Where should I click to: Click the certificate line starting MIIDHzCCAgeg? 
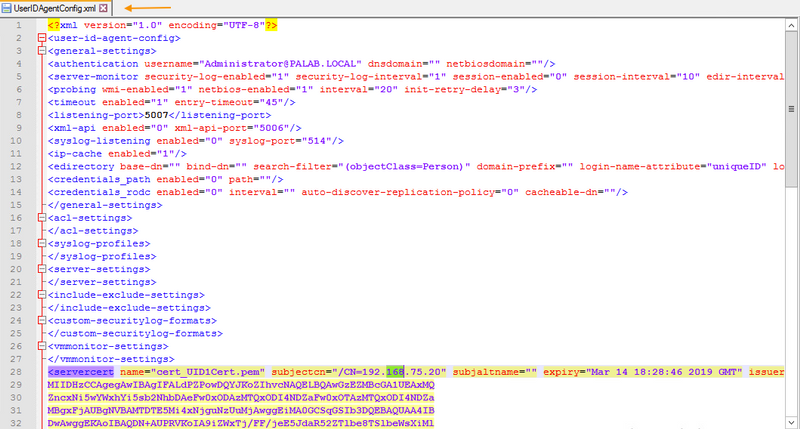click(x=241, y=385)
